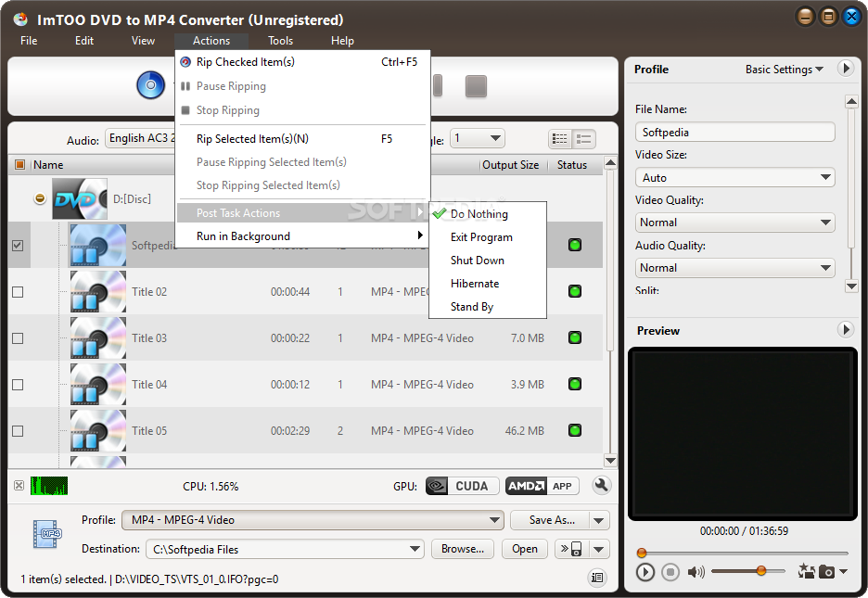Click the preview seek slider handle
Viewport: 868px width, 598px height.
(642, 552)
